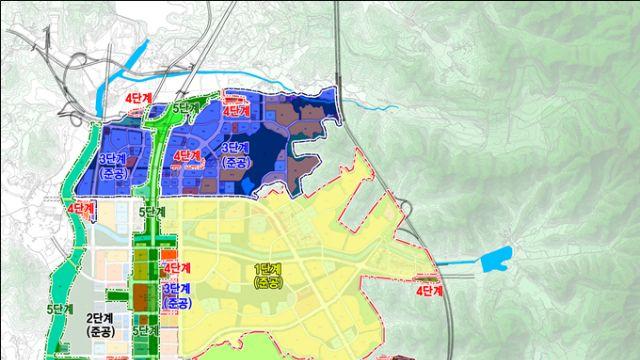The height and width of the screenshot is (360, 640).
Task: Click the orange block above the 4단계 label
Action: point(169,255)
